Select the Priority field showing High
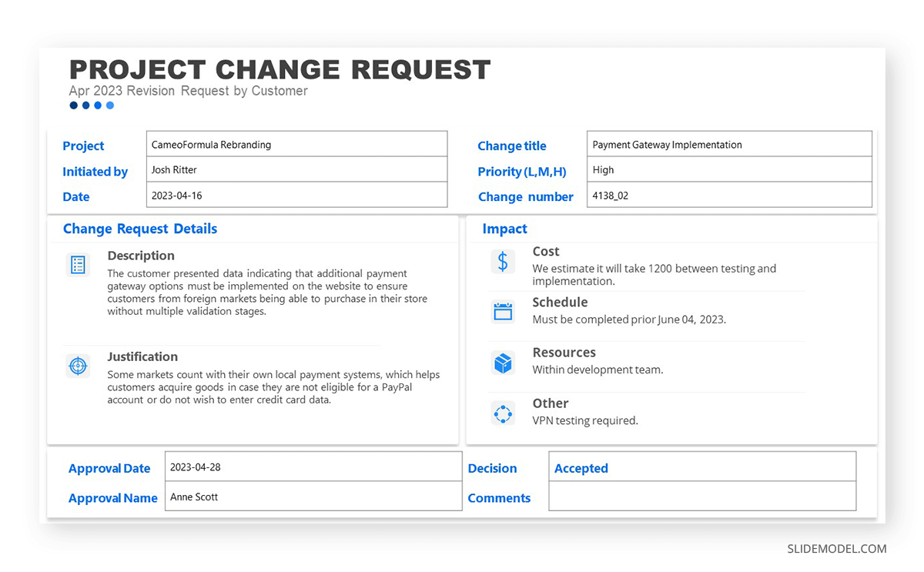The height and width of the screenshot is (572, 924). click(x=728, y=169)
